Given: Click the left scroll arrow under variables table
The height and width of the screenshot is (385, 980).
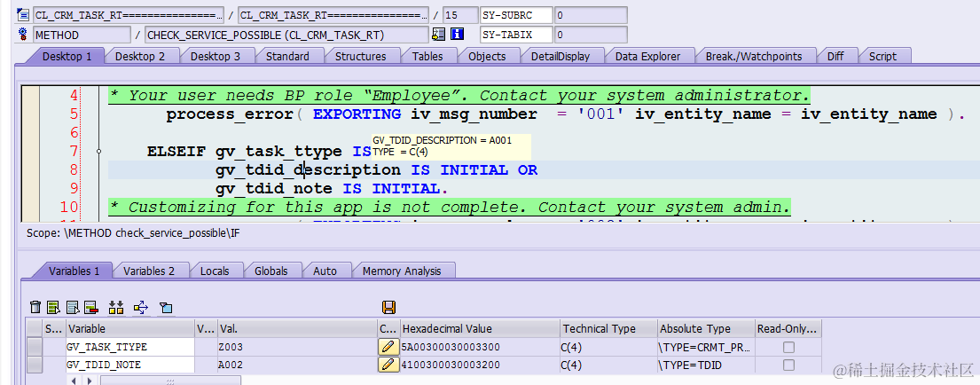Looking at the screenshot, I should (x=74, y=380).
